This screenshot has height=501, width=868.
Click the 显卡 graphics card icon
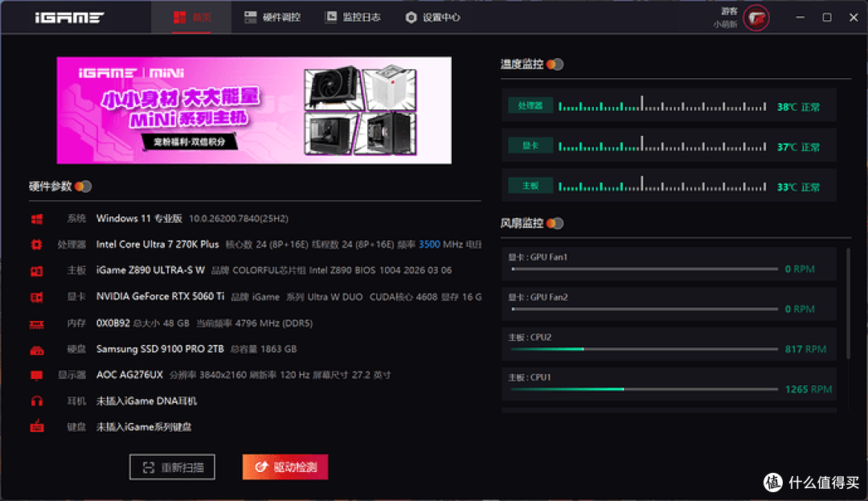tap(36, 298)
